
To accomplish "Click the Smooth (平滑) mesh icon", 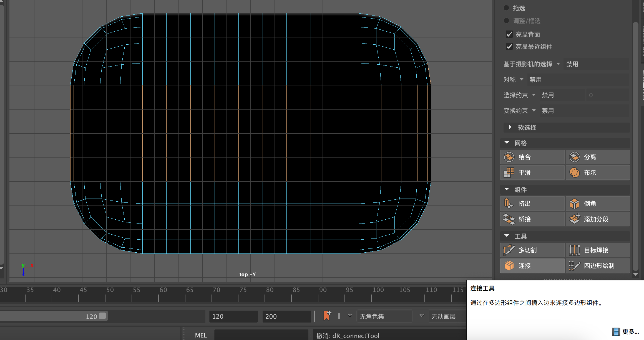I will point(509,172).
